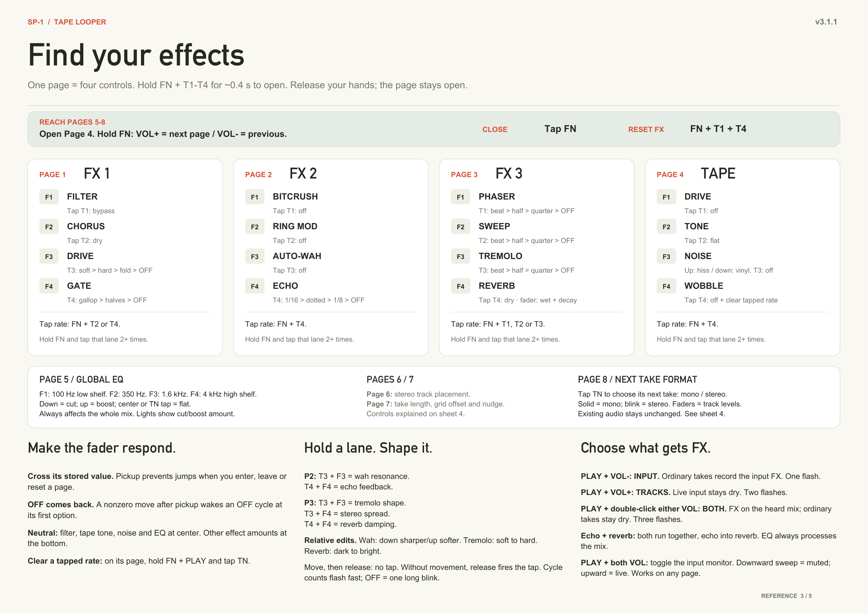Click the 'Hold a lane. Shape it.' heading
868x614 pixels.
368,448
